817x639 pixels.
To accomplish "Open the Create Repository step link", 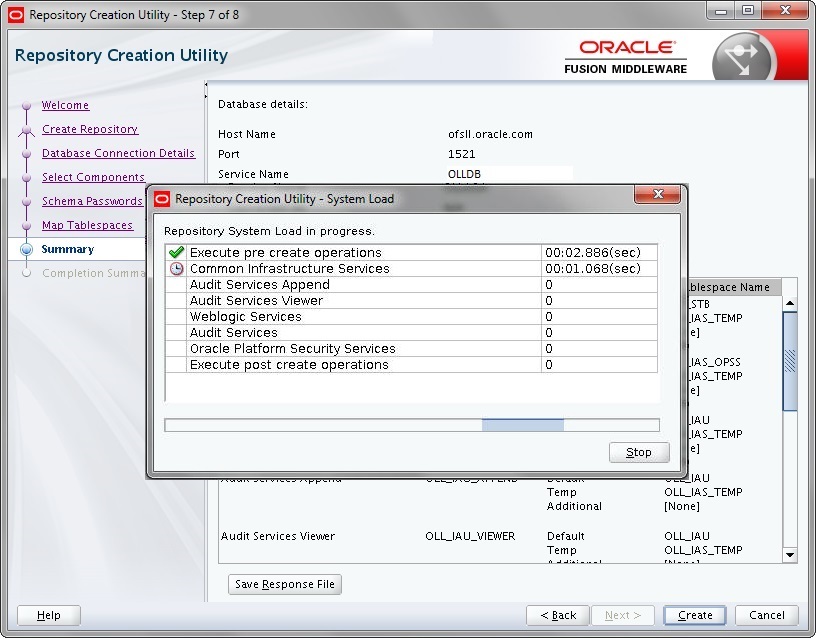I will coord(90,129).
